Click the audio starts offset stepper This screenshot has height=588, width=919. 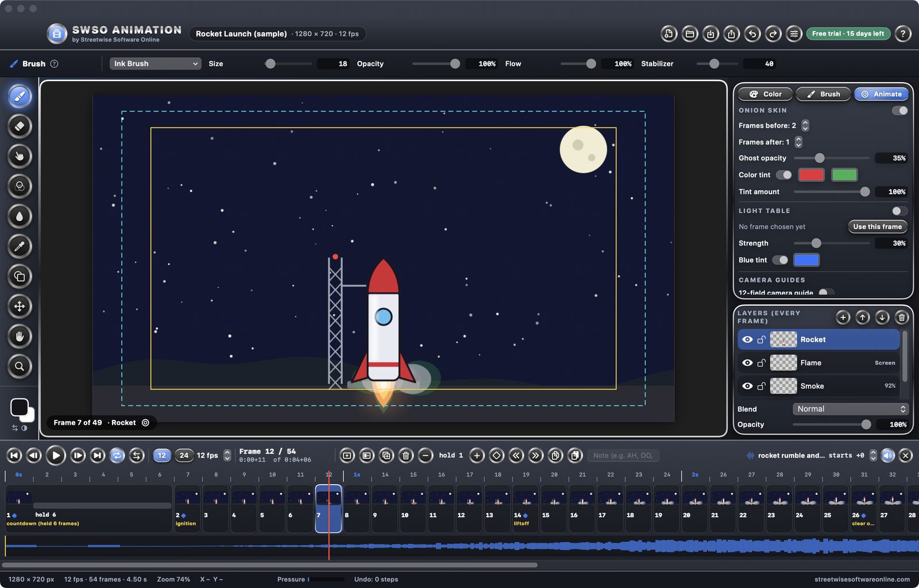pyautogui.click(x=873, y=455)
